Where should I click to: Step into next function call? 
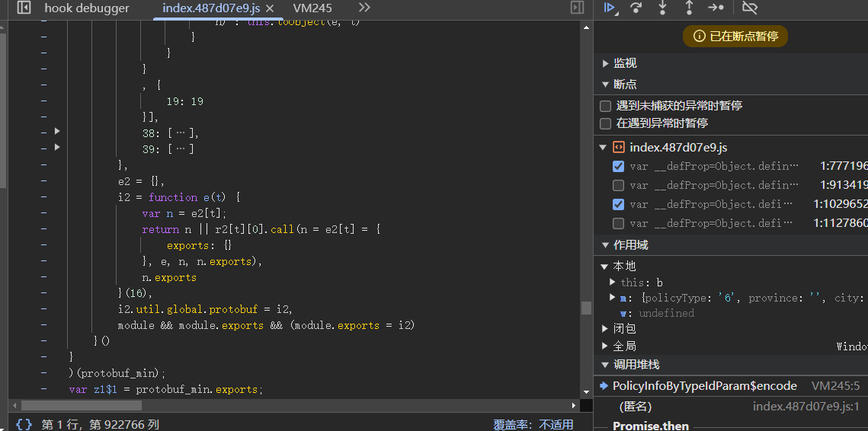663,8
